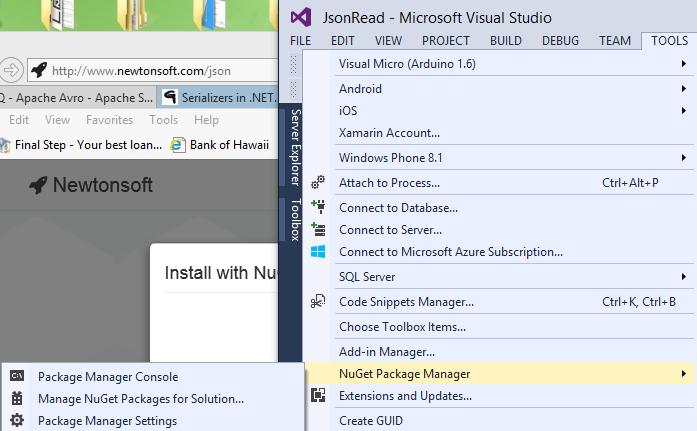Open browser Help menu

coord(206,120)
